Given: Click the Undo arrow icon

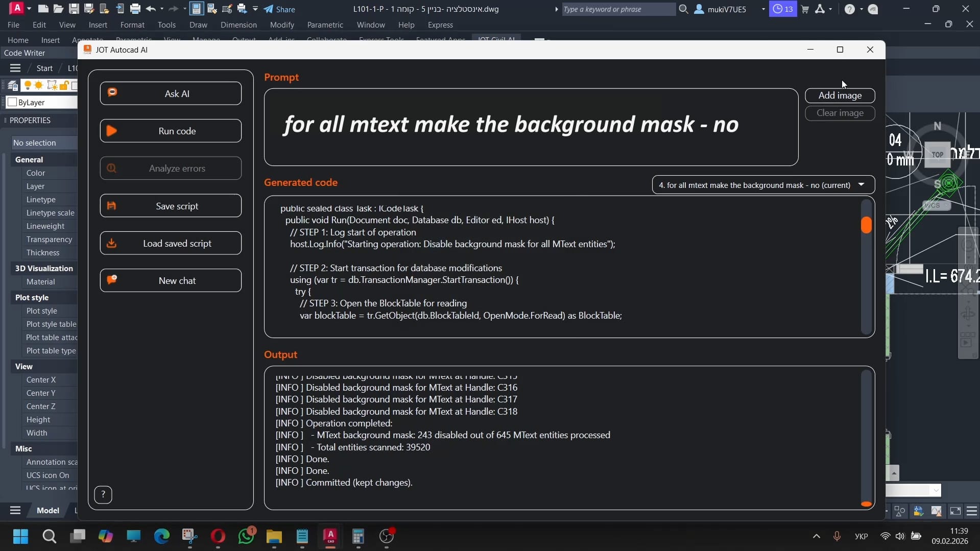Looking at the screenshot, I should coord(150,9).
